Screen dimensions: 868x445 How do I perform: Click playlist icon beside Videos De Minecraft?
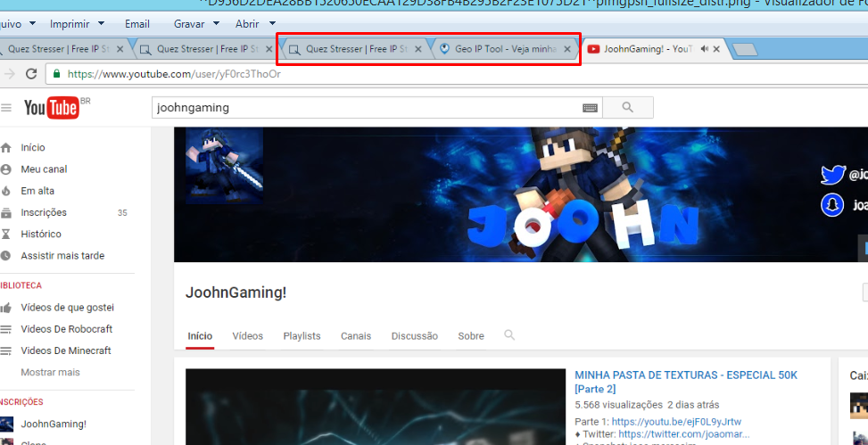(x=6, y=350)
